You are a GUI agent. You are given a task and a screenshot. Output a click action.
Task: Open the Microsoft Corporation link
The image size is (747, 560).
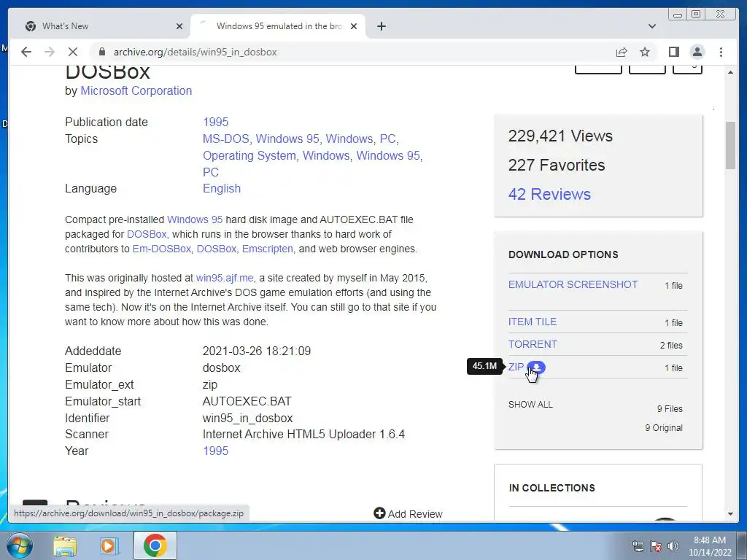click(x=136, y=90)
